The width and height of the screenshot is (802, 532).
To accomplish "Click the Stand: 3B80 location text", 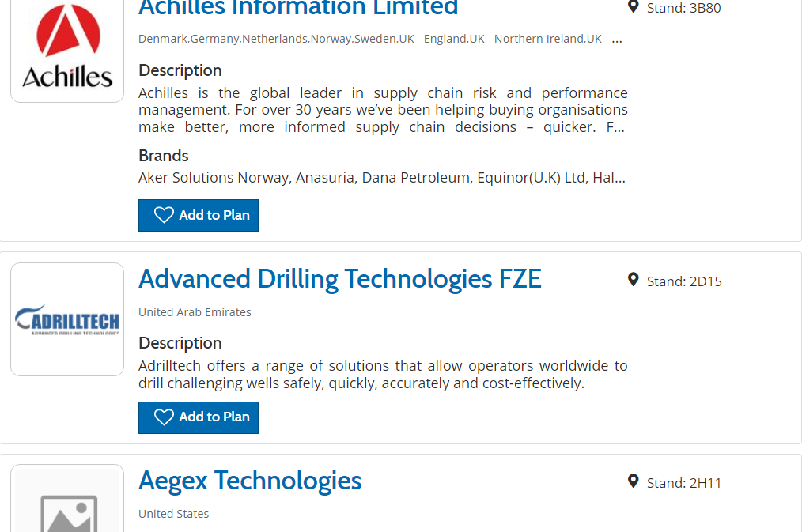I will pos(683,9).
